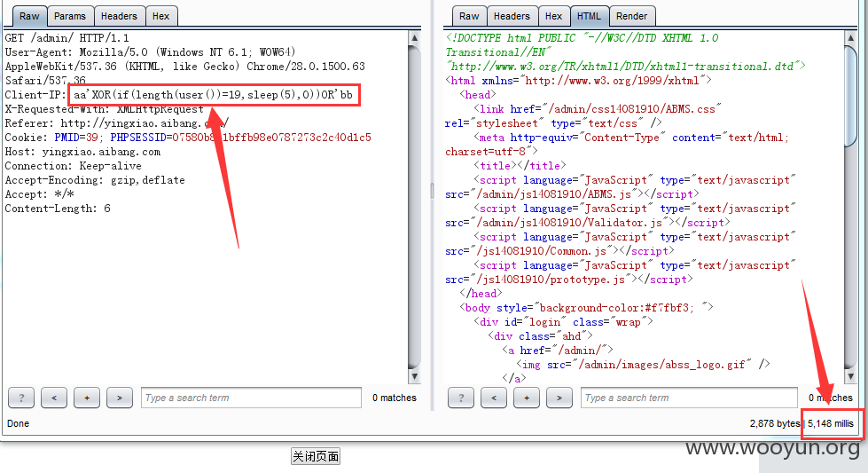
Task: Click the 'Host: yingxiao.aibang.com' header line
Action: (x=82, y=152)
